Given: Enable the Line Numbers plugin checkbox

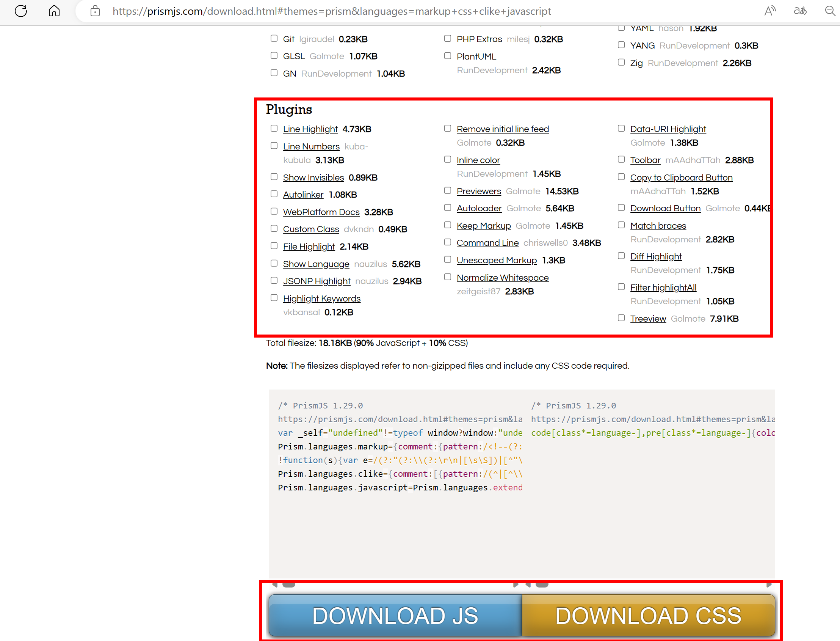Looking at the screenshot, I should click(x=274, y=146).
